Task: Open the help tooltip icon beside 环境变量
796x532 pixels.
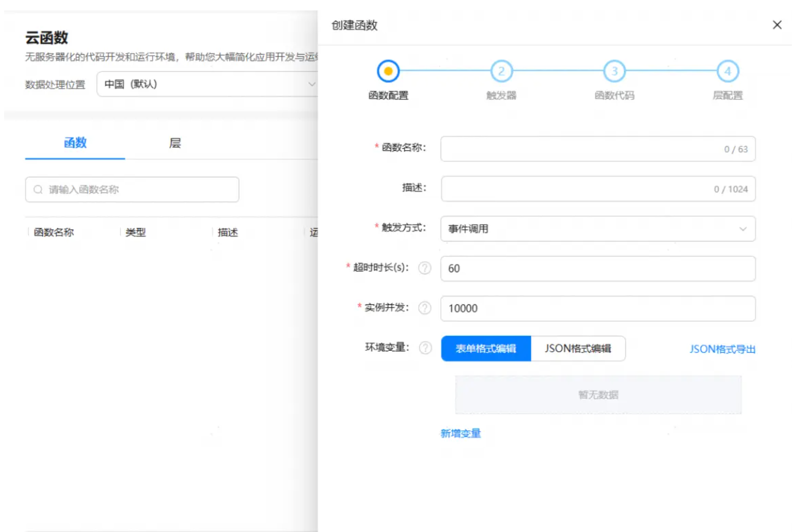Action: click(425, 348)
